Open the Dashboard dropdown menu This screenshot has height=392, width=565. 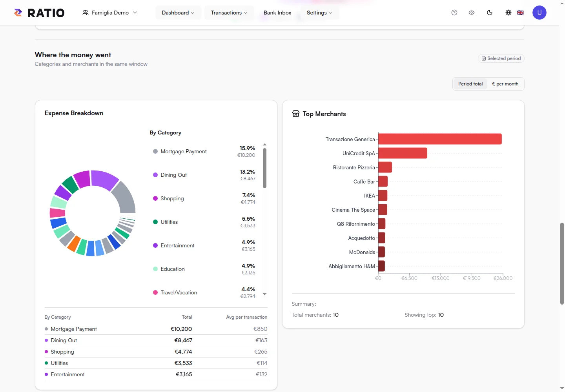tap(178, 13)
